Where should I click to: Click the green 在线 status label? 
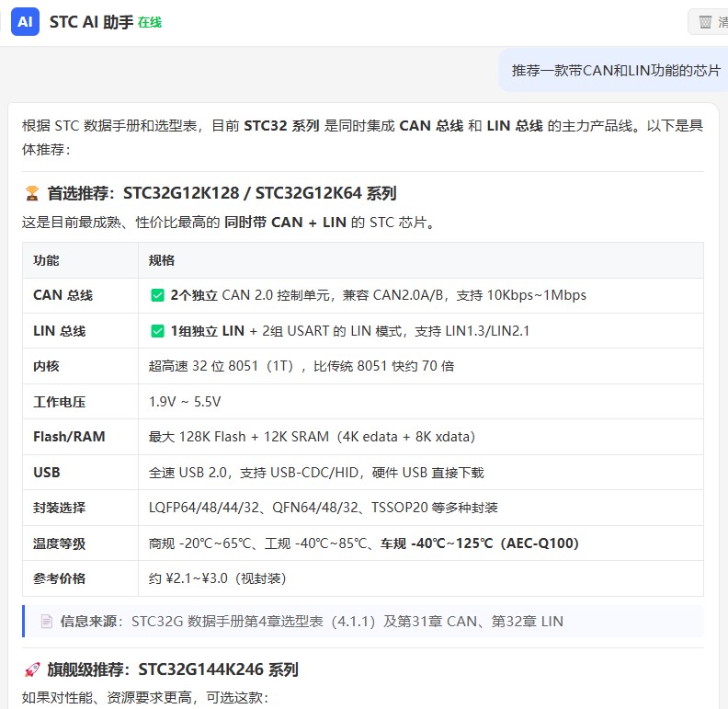(x=150, y=22)
